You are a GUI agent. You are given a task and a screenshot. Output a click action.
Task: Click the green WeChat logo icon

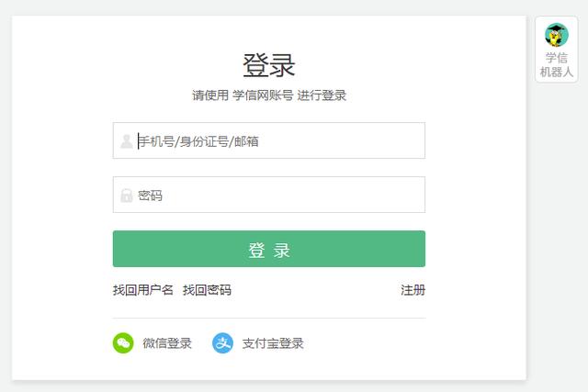click(123, 343)
